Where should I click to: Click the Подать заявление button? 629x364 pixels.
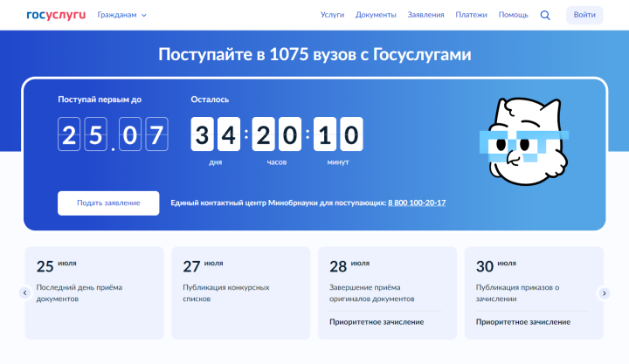pos(108,203)
